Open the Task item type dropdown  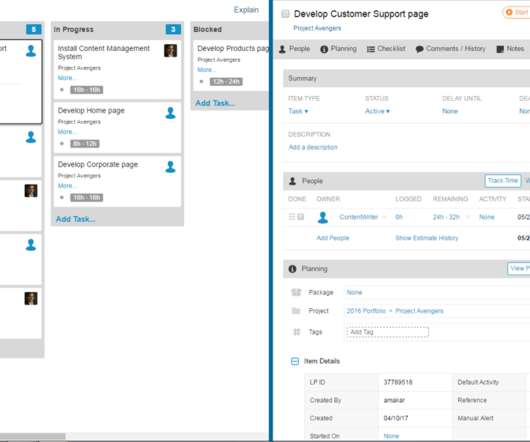coord(298,111)
